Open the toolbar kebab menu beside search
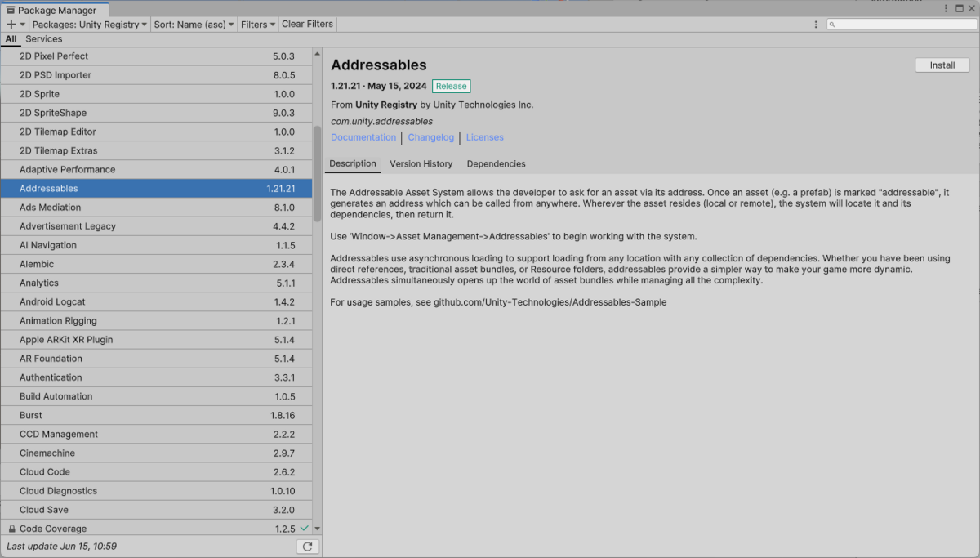The image size is (980, 558). (816, 25)
